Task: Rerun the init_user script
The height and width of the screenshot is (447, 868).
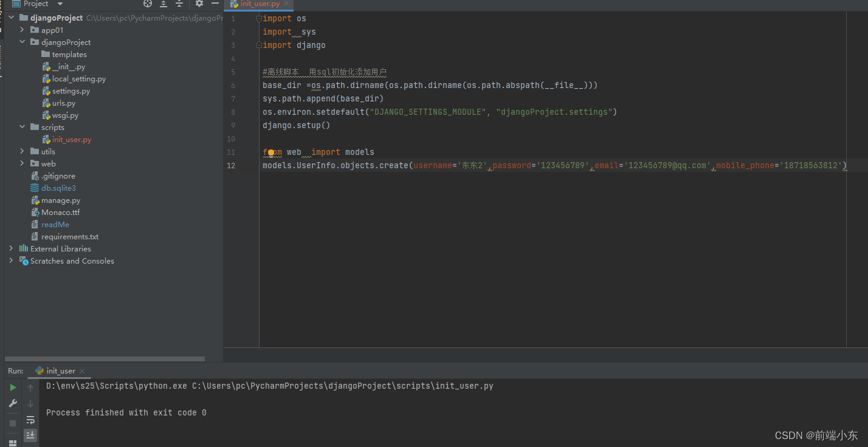Action: (x=13, y=387)
